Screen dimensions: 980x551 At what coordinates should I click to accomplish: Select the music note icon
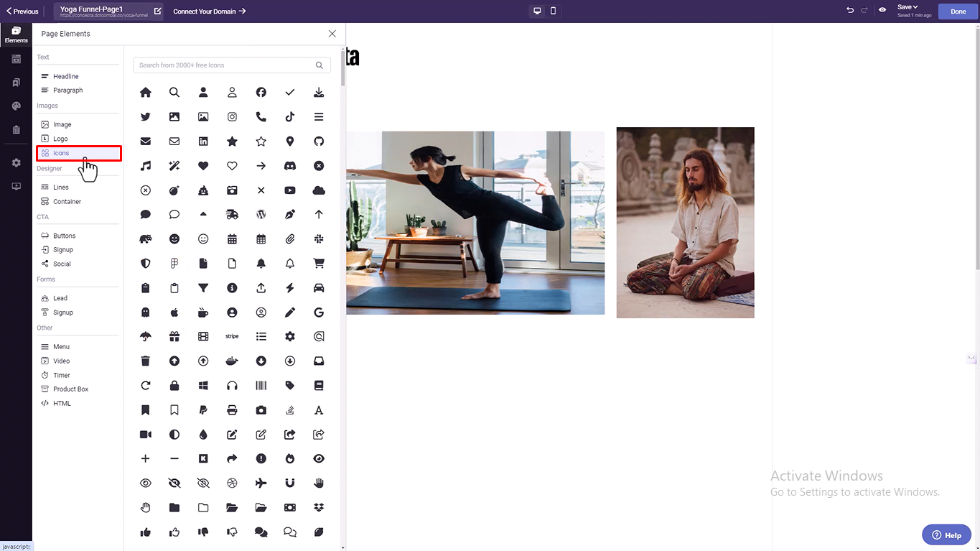146,166
